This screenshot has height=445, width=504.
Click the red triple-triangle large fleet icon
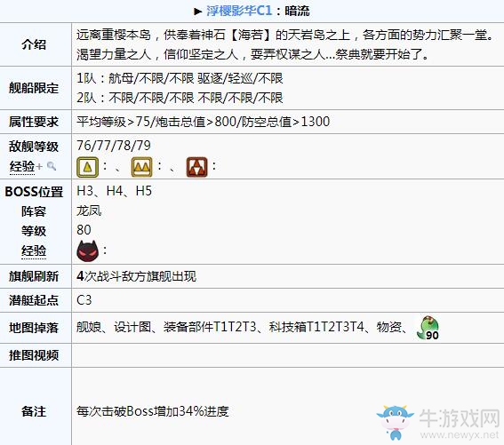pyautogui.click(x=196, y=167)
